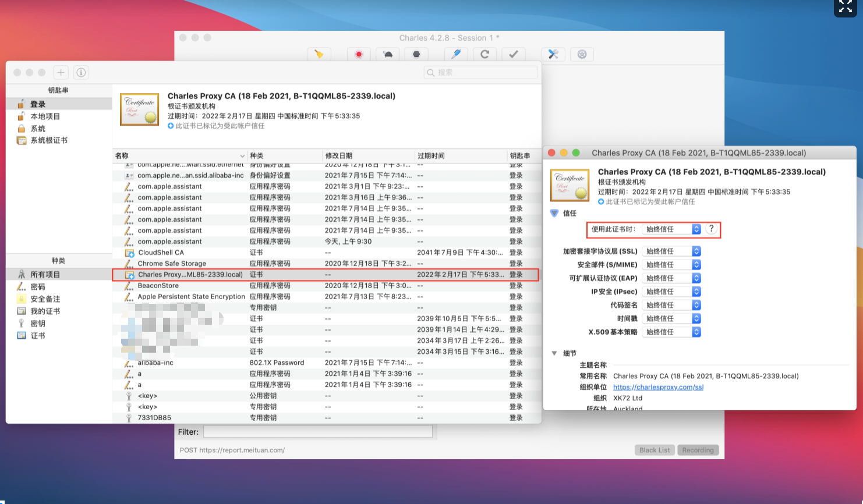Select the Chrome Safe Storage row
The image size is (863, 504).
pos(326,264)
